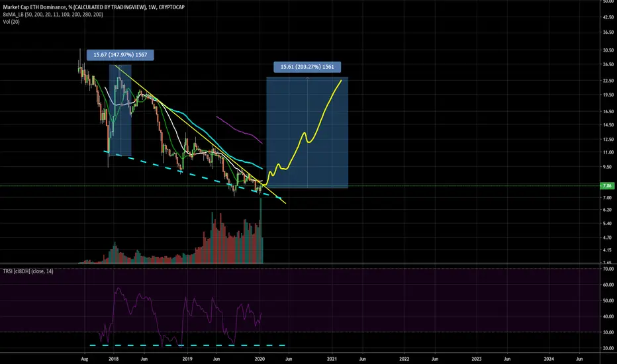The image size is (617, 364).
Task: Click the 2022 label on time axis
Action: pyautogui.click(x=404, y=359)
